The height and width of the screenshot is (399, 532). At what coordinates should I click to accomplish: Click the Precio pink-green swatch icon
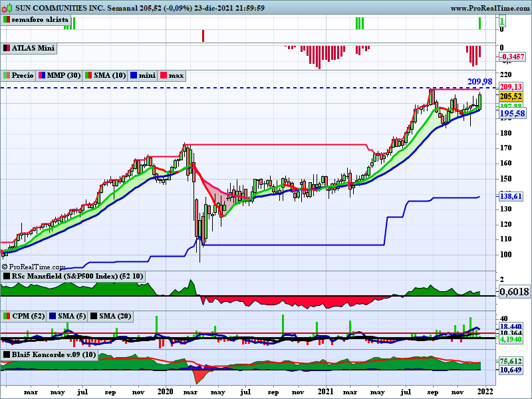point(7,75)
